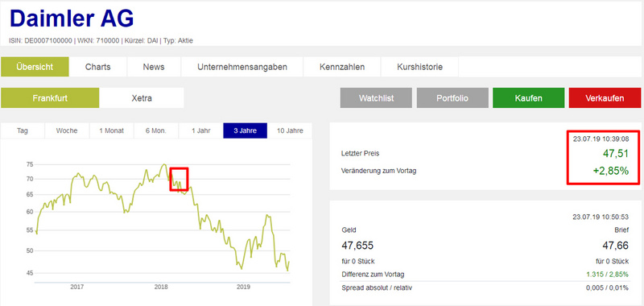644x306 pixels.
Task: Select the Frankfurt exchange
Action: [50, 98]
